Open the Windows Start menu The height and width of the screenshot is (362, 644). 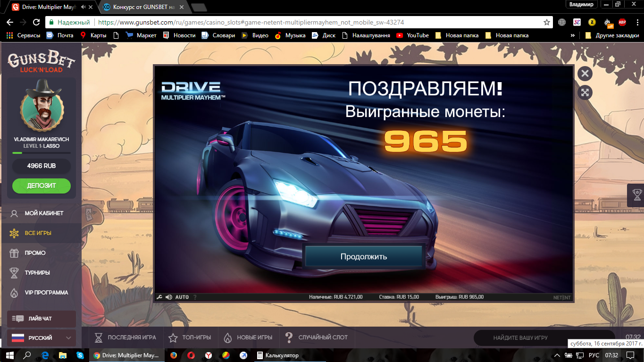(9, 355)
